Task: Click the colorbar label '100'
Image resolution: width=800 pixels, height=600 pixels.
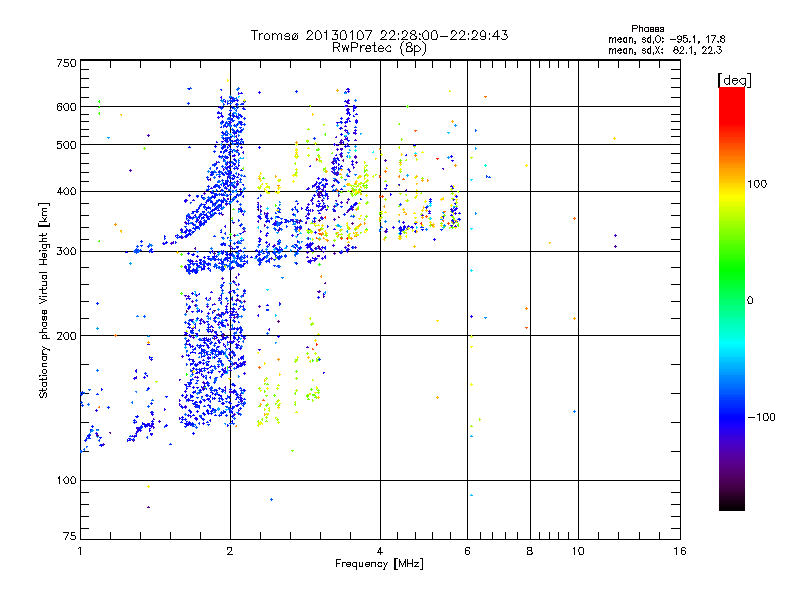Action: [757, 184]
